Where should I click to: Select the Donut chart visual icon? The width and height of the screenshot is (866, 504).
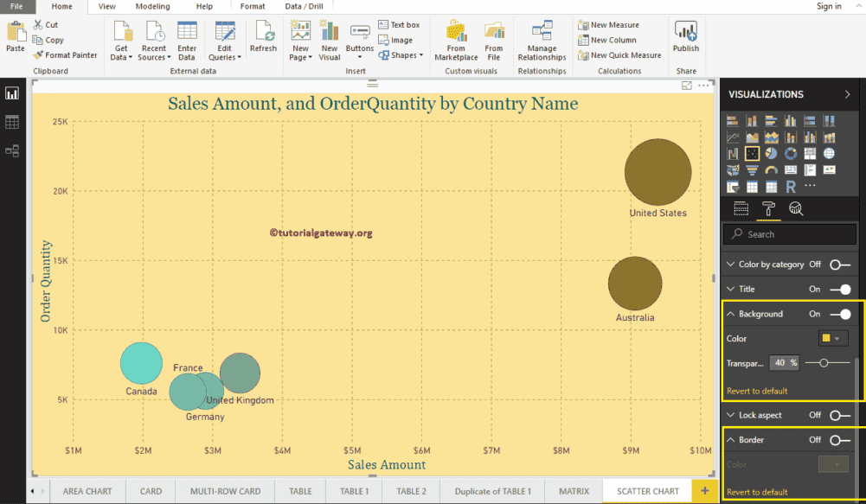[791, 154]
